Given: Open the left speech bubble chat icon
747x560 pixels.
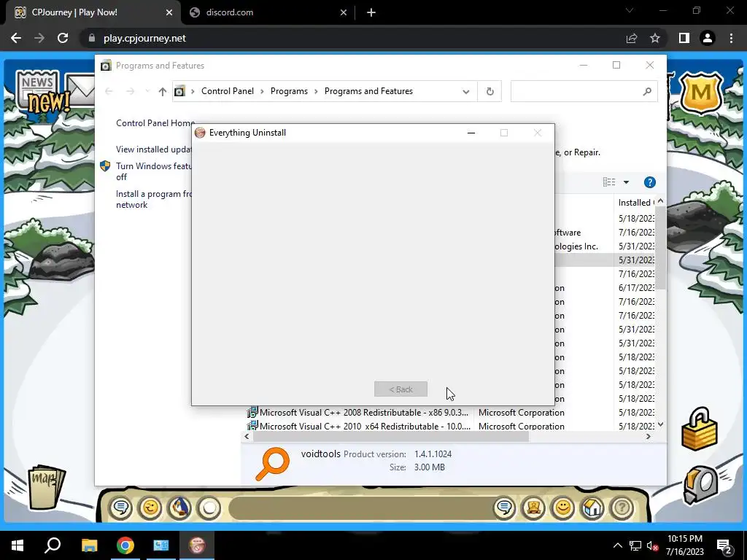Looking at the screenshot, I should [121, 507].
